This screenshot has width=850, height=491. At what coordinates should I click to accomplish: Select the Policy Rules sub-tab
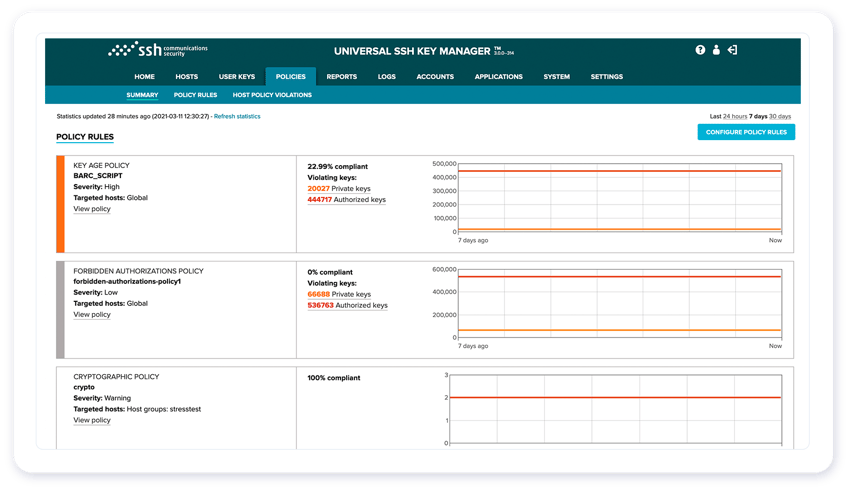point(195,95)
